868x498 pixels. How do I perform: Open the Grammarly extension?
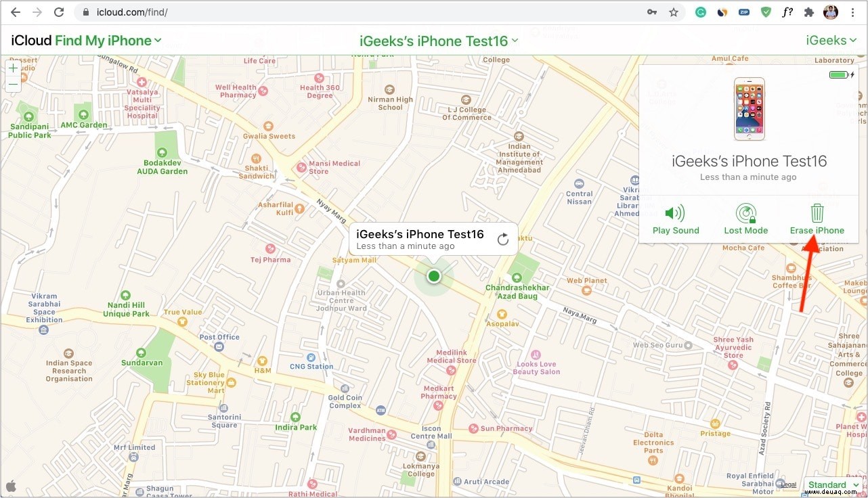(701, 12)
